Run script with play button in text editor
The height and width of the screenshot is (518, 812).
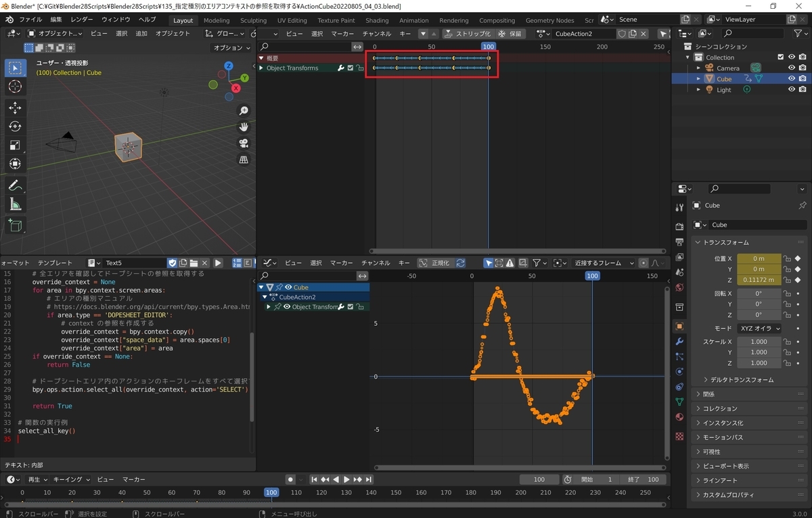(x=218, y=262)
